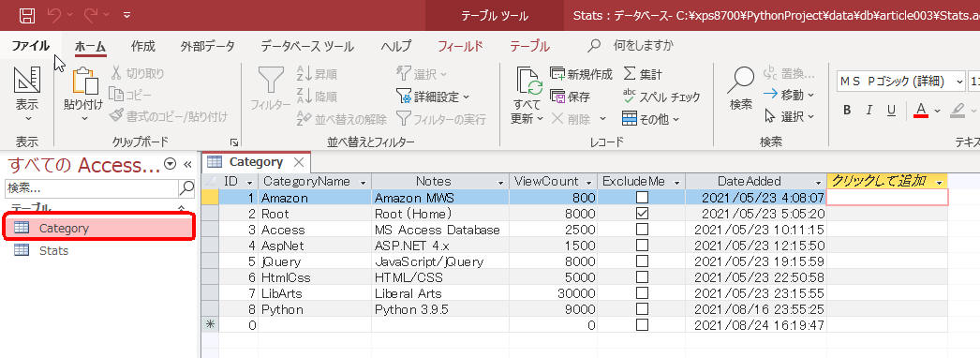The height and width of the screenshot is (358, 980).
Task: Switch to the テーブル ribbon tab
Action: (x=529, y=46)
